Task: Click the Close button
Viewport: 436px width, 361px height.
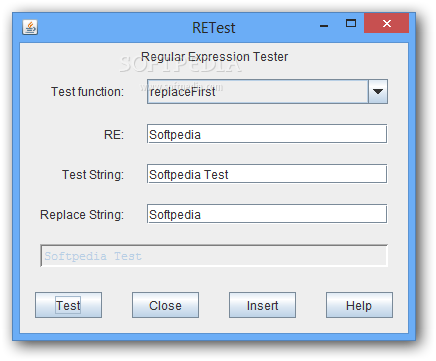Action: pos(165,305)
